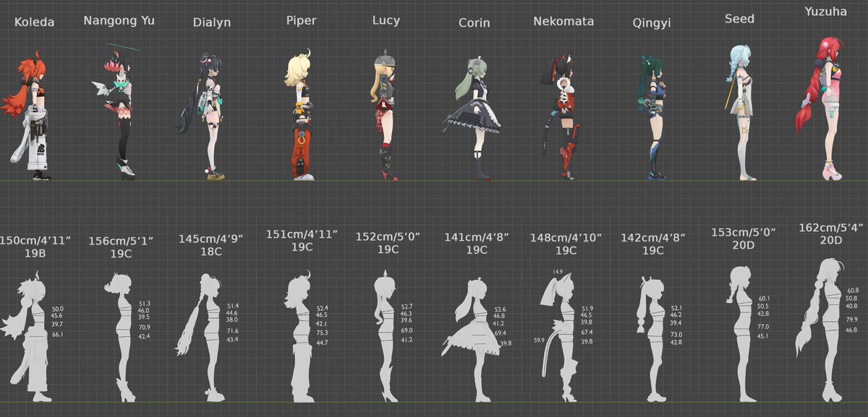Select the Piper name label
Viewport: 868px width, 417px height.
[x=301, y=21]
